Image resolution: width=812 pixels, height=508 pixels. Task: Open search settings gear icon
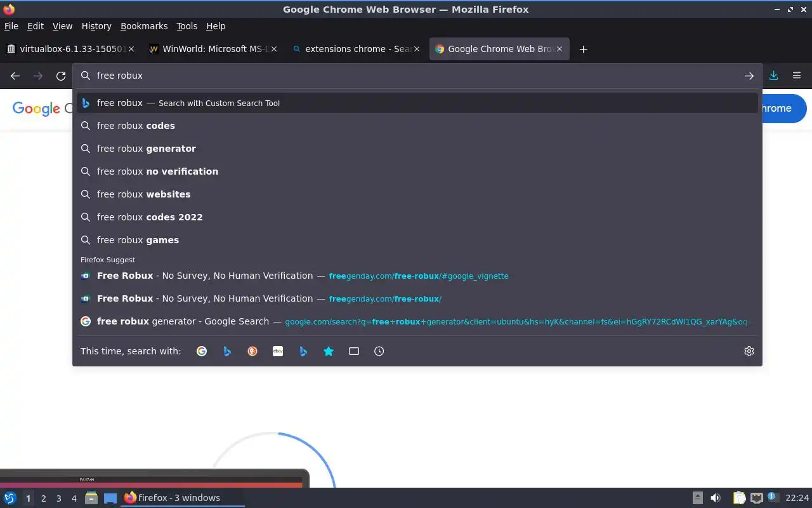click(x=749, y=351)
